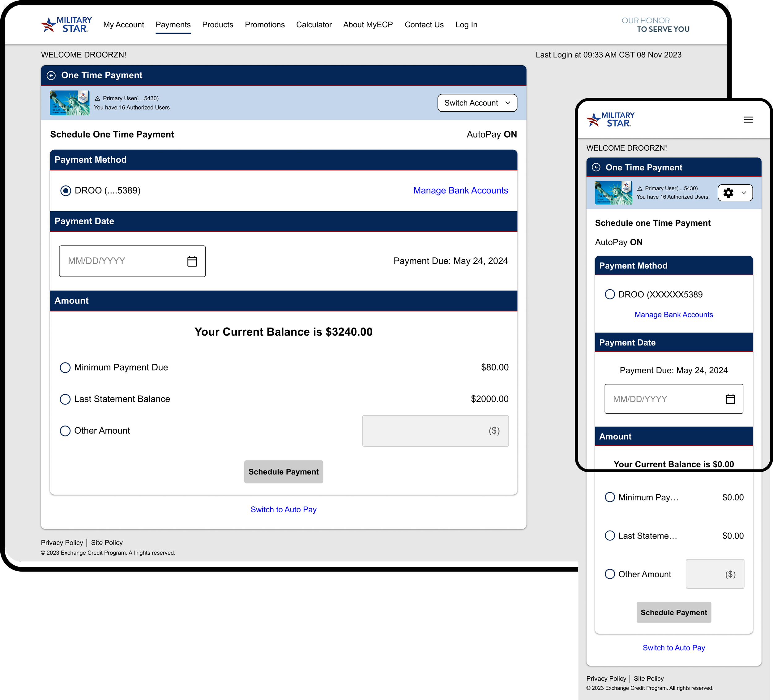This screenshot has width=773, height=700.
Task: Click the desktop credit card thumbnail image
Action: pyautogui.click(x=69, y=103)
